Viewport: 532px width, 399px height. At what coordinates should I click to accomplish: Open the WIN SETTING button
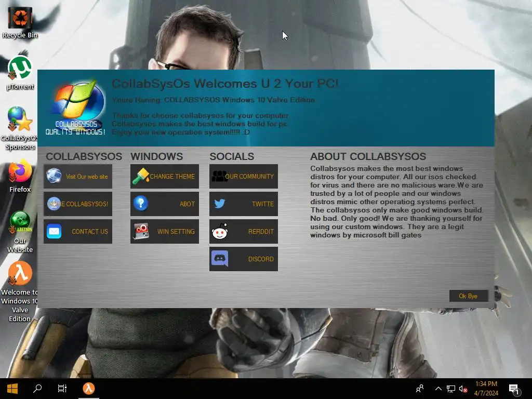pyautogui.click(x=165, y=231)
